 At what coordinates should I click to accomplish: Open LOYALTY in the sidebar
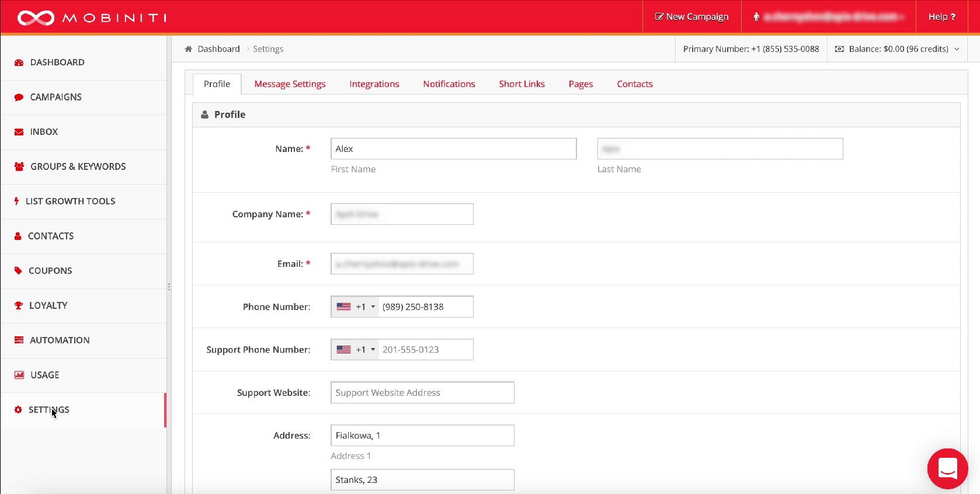[x=84, y=305]
